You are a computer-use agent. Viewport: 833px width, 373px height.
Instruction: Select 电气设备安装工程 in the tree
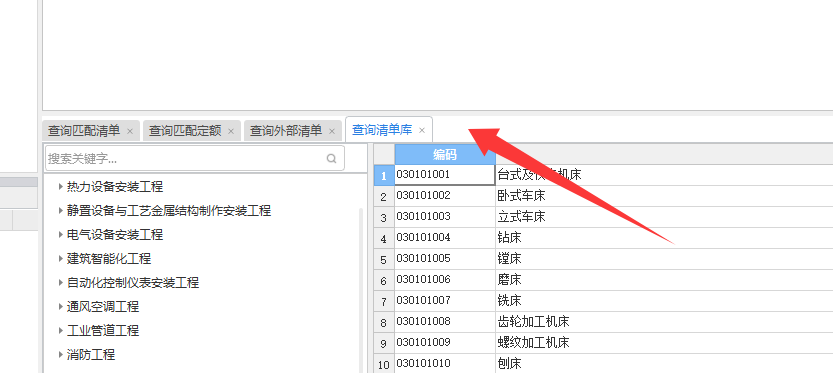click(x=115, y=235)
